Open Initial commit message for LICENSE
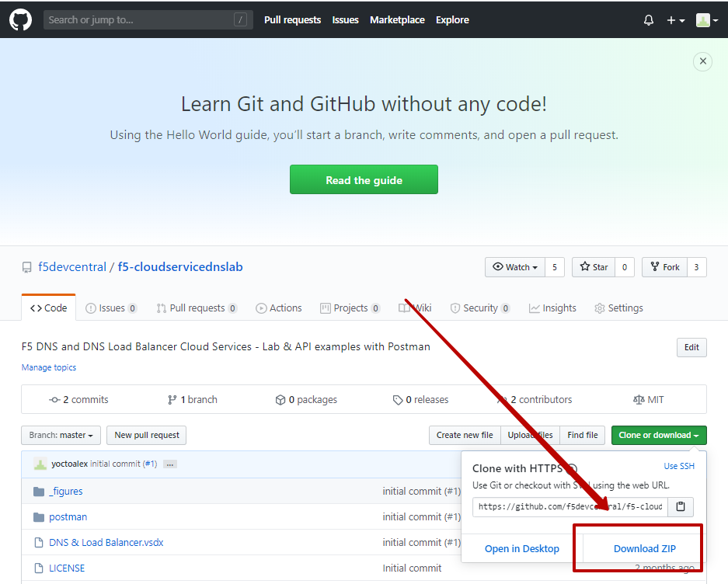The image size is (728, 584). click(412, 568)
